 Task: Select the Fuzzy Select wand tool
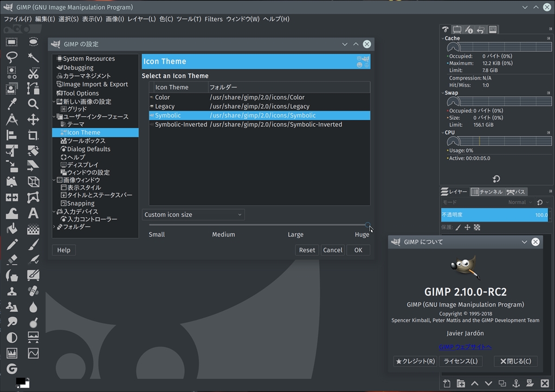click(x=33, y=57)
